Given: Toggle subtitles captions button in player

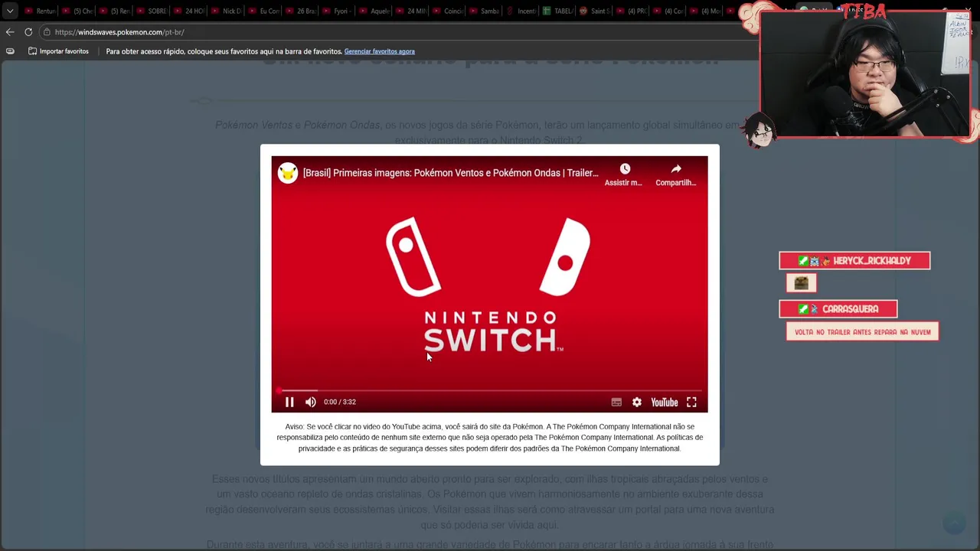Looking at the screenshot, I should pos(616,402).
